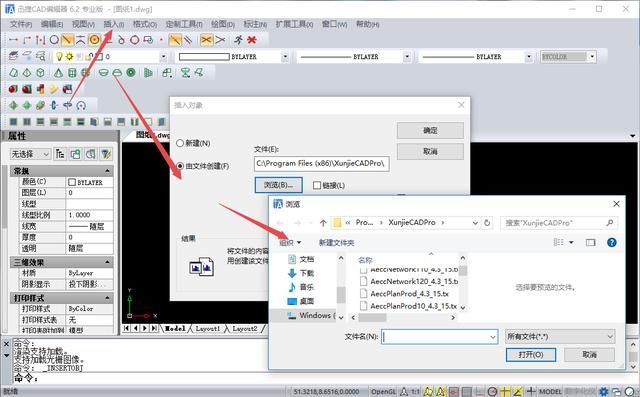Click the up-folder arrow in browse dialog
This screenshot has height=397, width=640.
point(323,223)
